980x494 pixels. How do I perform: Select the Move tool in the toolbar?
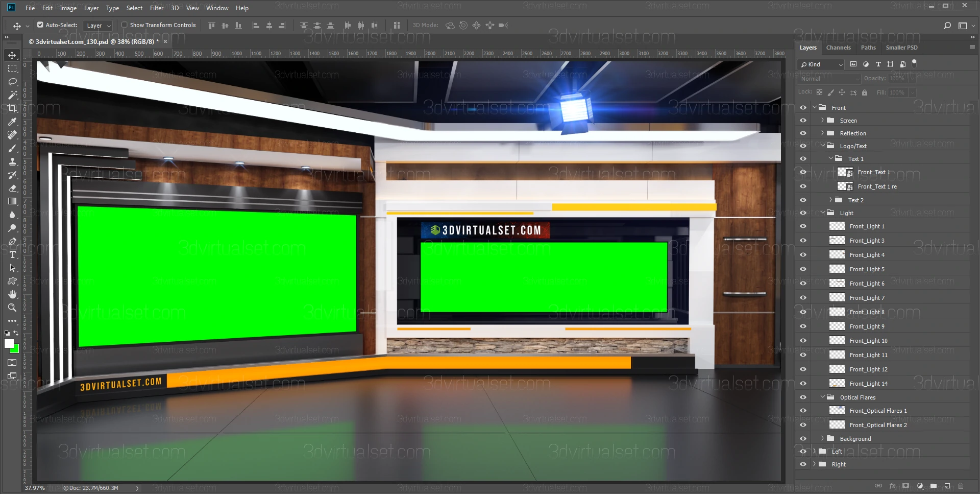tap(12, 55)
